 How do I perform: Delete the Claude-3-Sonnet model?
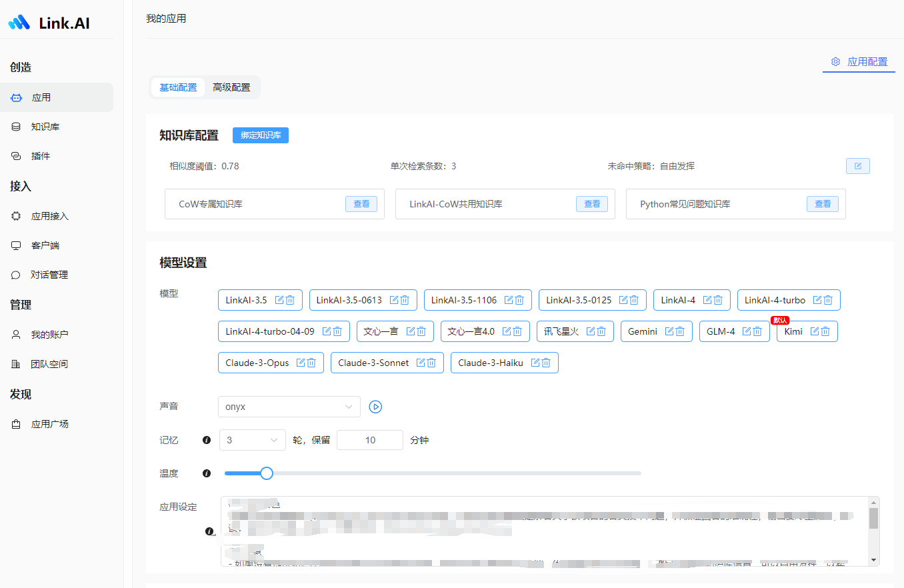[x=432, y=363]
